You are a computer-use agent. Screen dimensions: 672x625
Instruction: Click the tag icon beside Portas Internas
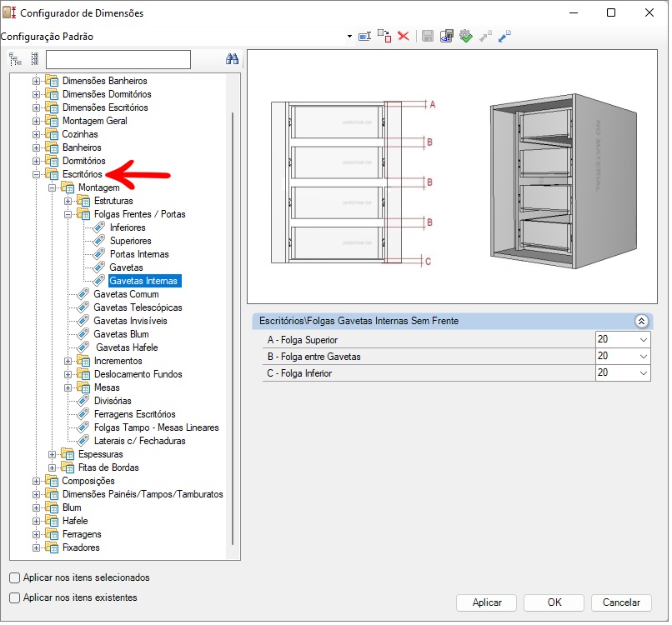click(99, 254)
